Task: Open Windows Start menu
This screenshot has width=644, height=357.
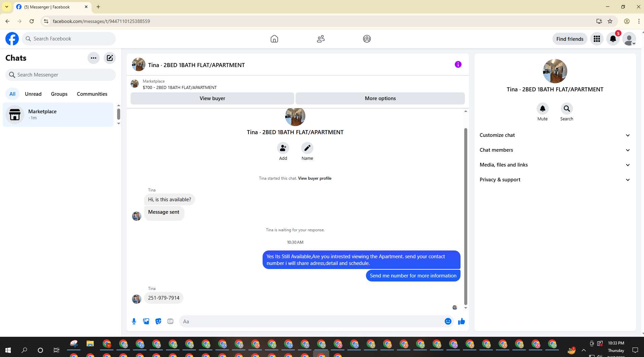Action: coord(8,350)
